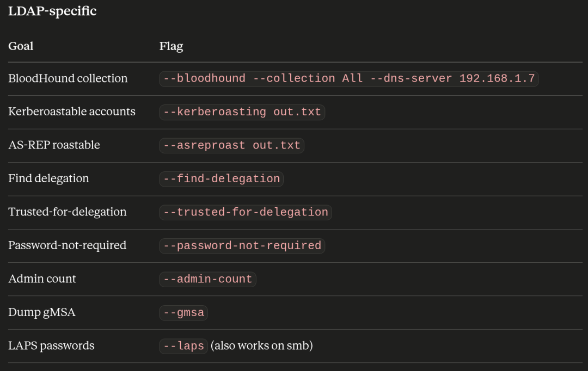
Task: Click the Trusted-for-delegation goal cell
Action: pos(67,212)
